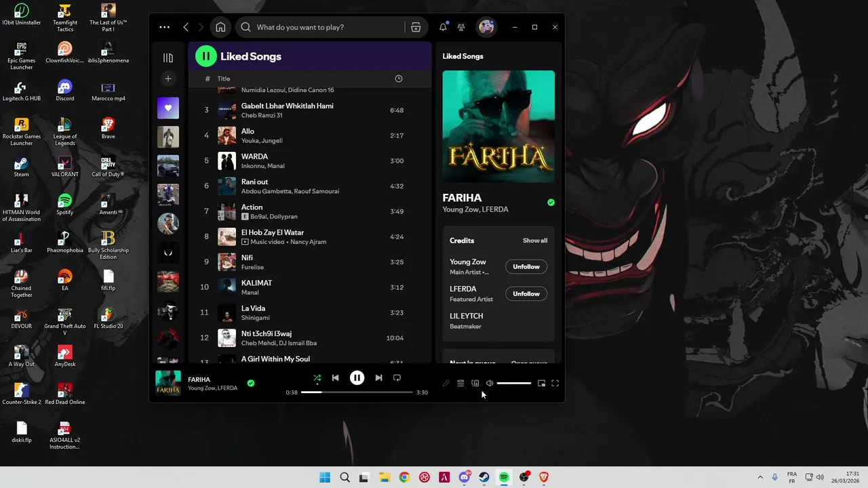
Task: Sort the list by the Title column header
Action: (224, 79)
